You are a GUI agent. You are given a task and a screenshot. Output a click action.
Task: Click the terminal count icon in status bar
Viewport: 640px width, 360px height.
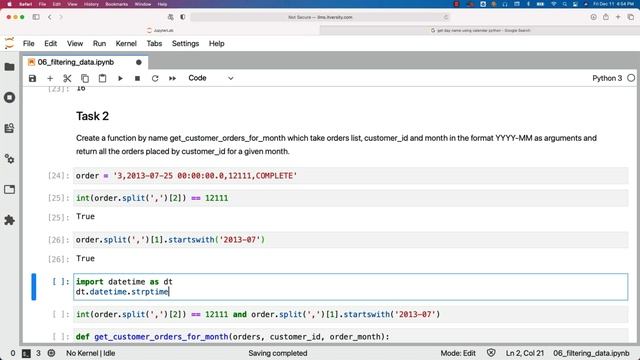(x=26, y=353)
